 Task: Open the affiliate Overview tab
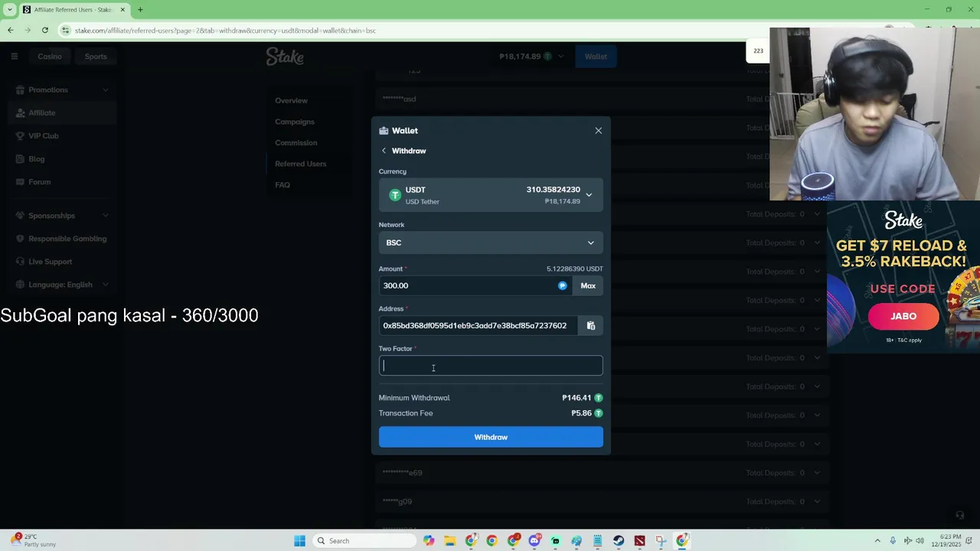point(291,100)
